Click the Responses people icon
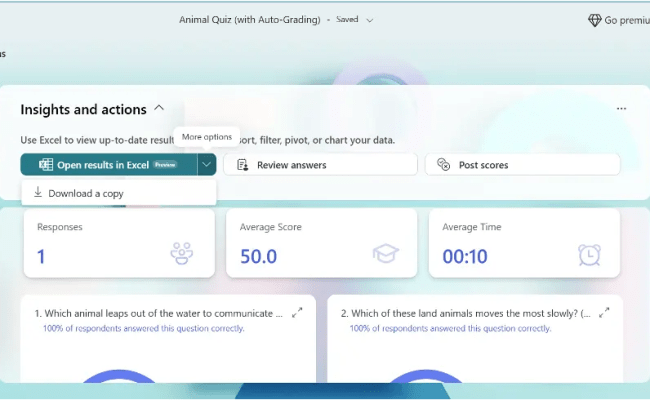650x400 pixels. pos(182,253)
